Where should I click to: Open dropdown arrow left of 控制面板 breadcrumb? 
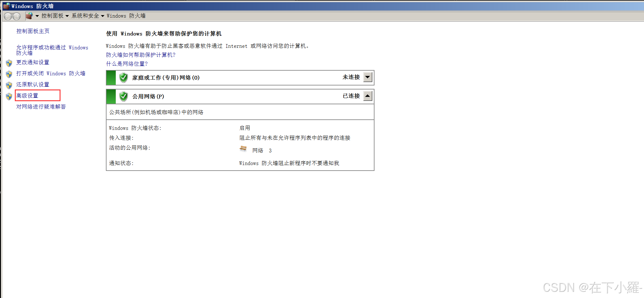click(37, 16)
